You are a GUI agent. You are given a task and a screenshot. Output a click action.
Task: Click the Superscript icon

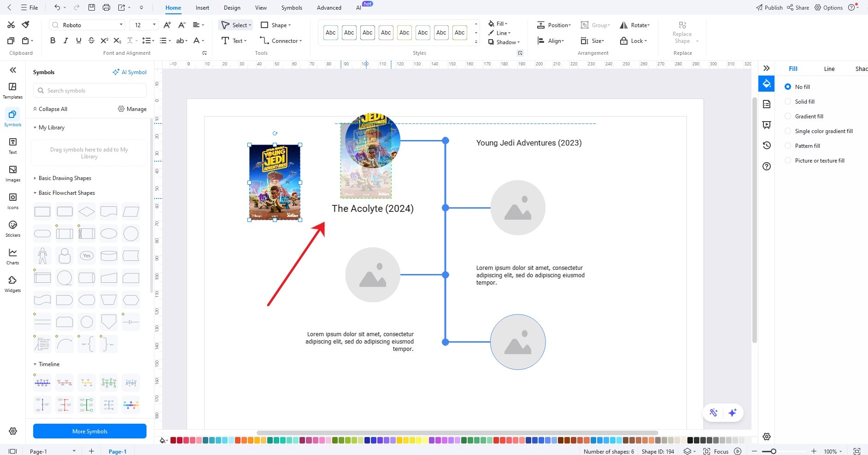coord(104,41)
